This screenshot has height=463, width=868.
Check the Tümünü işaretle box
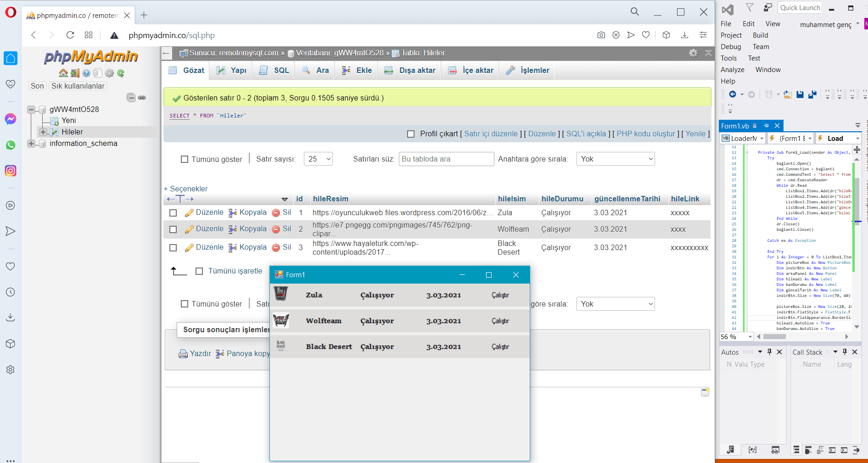click(199, 271)
